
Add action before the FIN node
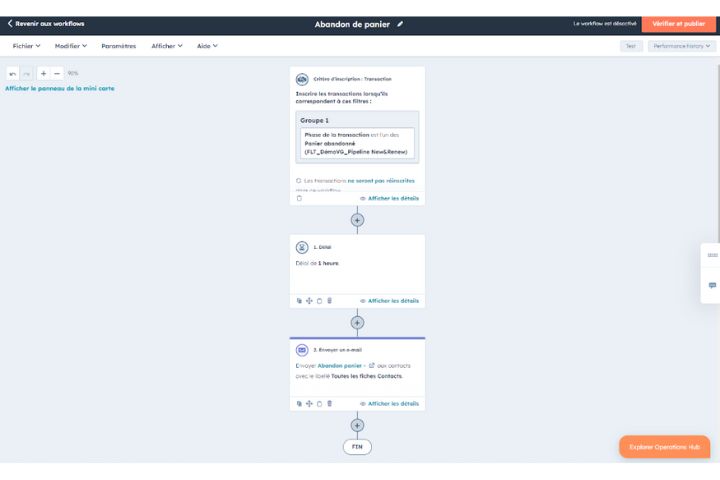click(x=357, y=425)
